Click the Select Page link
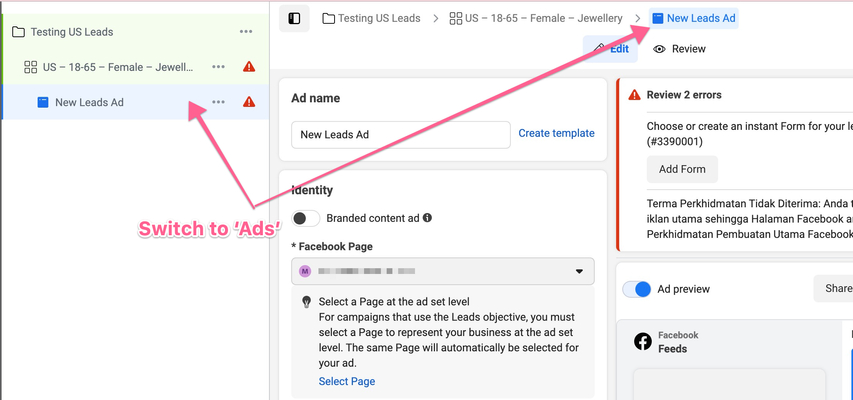The image size is (853, 400). 347,381
